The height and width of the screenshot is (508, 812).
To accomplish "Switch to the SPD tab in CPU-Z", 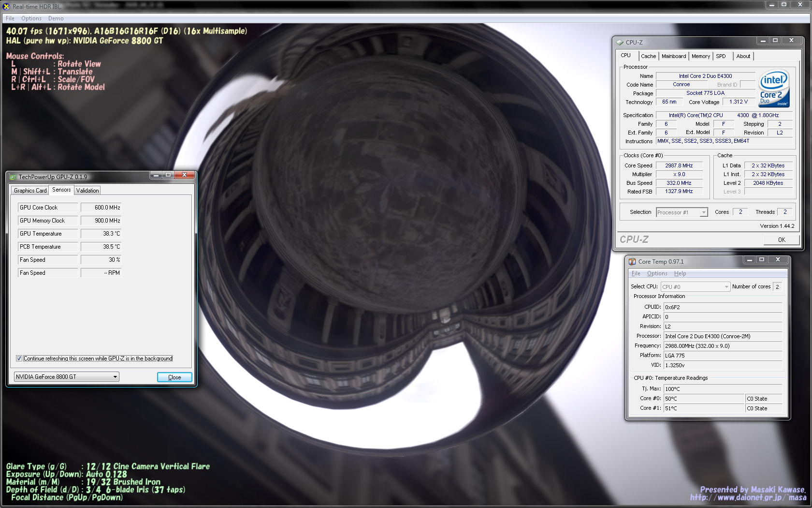I will [721, 56].
